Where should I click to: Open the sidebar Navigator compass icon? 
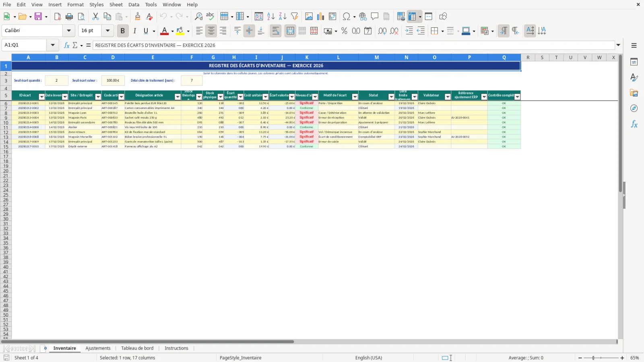(x=634, y=109)
